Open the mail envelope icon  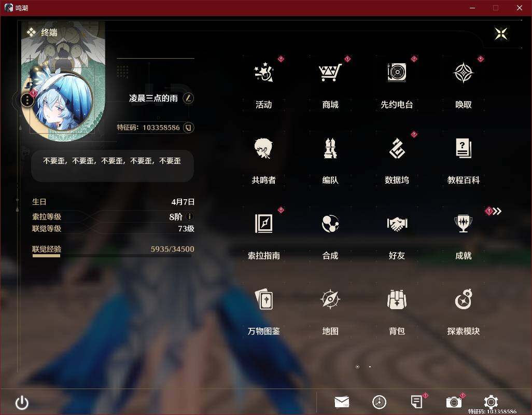pyautogui.click(x=342, y=402)
